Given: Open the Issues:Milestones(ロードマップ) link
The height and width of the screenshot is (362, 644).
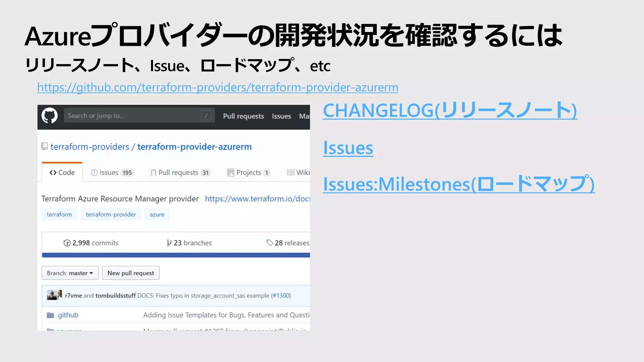Looking at the screenshot, I should pos(459,184).
